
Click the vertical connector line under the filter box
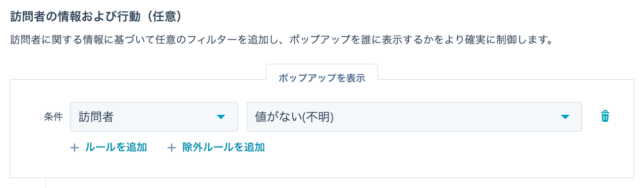coord(46,183)
